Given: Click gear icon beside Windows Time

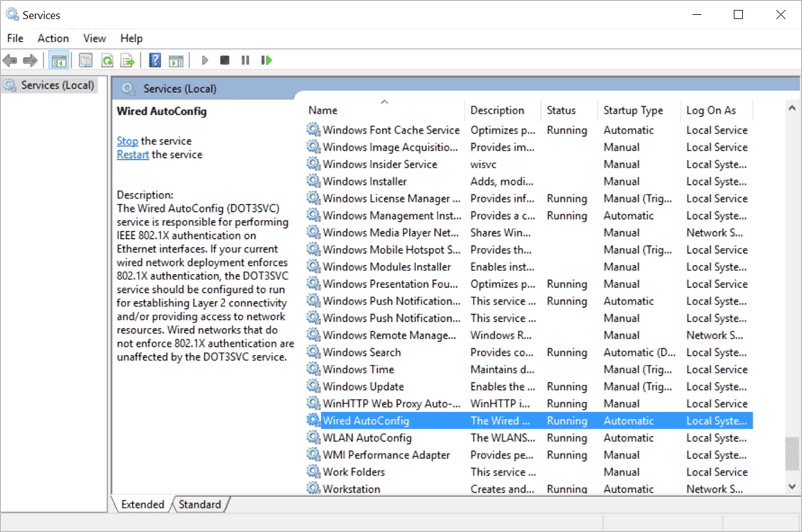Looking at the screenshot, I should click(314, 369).
